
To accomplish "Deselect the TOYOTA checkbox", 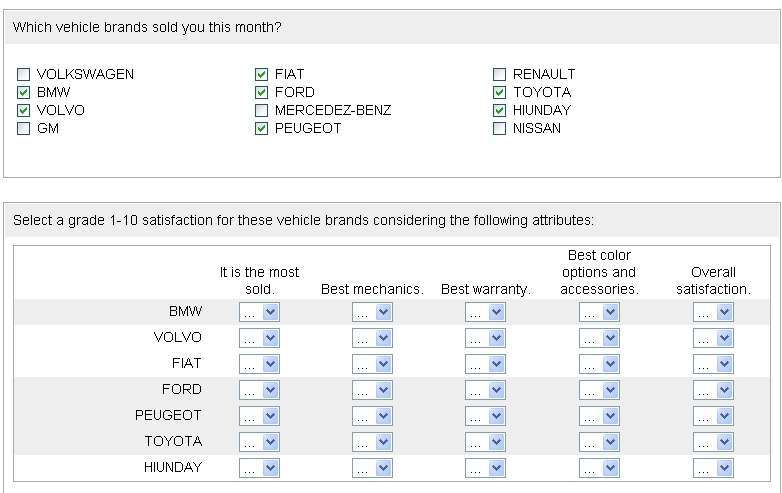I will [500, 92].
